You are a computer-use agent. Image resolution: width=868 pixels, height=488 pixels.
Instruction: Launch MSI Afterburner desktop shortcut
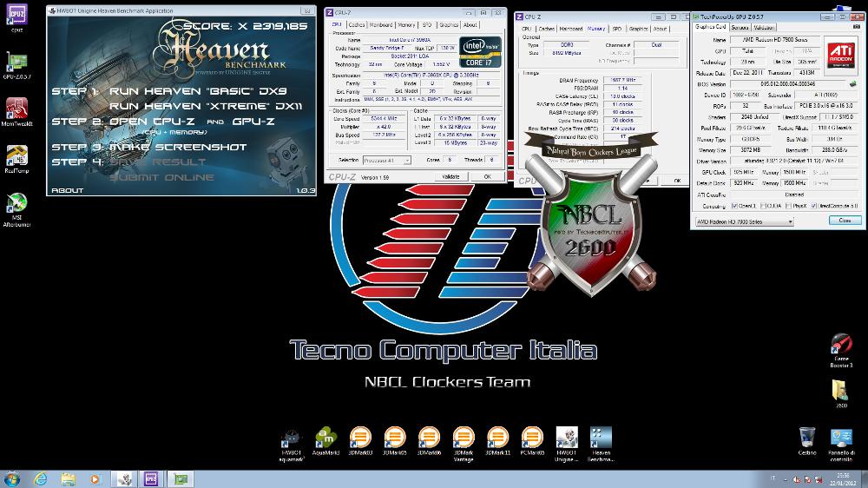pyautogui.click(x=16, y=209)
